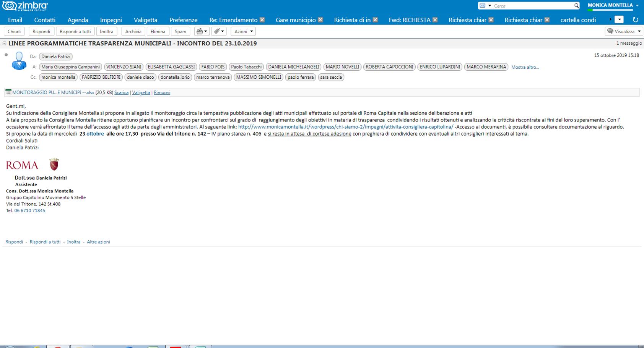Viewport: 644px width, 348px height.
Task: Close the 'Gare municipio' tab
Action: (320, 20)
